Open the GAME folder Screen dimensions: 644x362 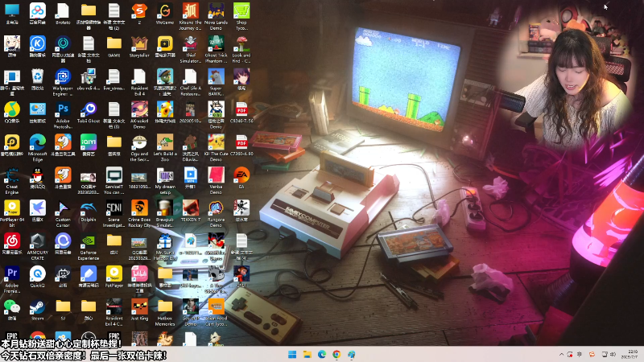114,47
